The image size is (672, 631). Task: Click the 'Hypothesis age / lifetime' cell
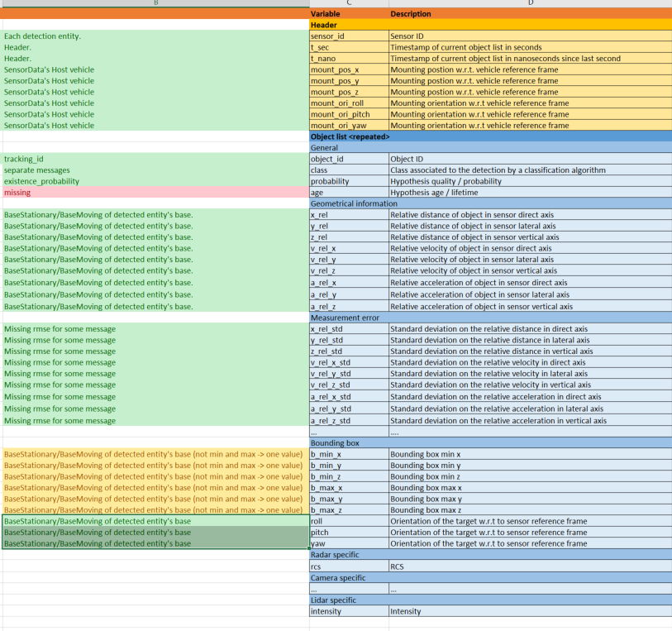point(531,192)
